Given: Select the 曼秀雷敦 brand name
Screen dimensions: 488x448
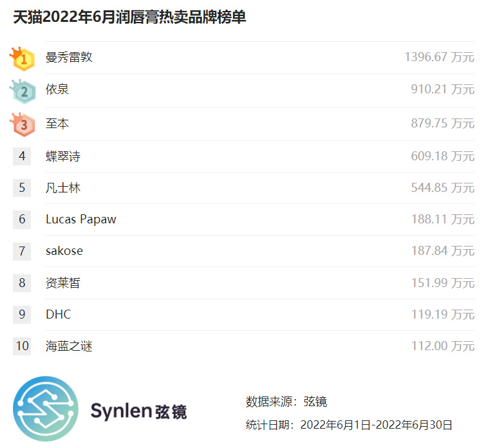Looking at the screenshot, I should [x=69, y=57].
